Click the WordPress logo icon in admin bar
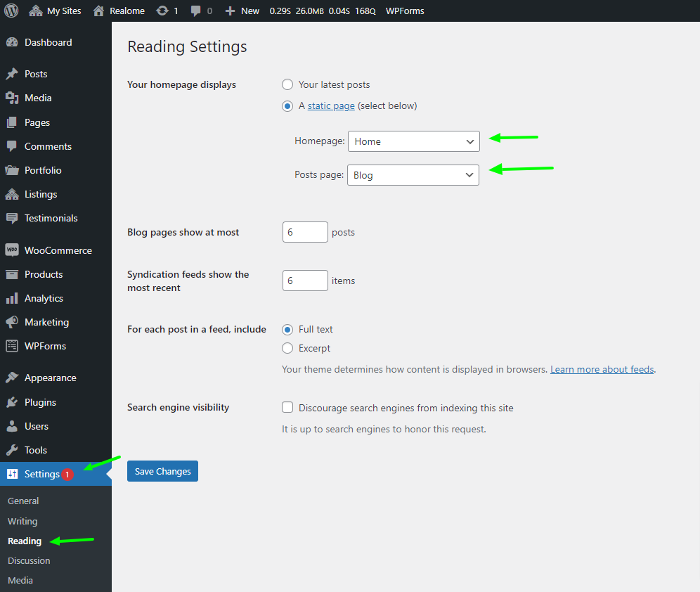Viewport: 700px width, 592px height. (11, 11)
